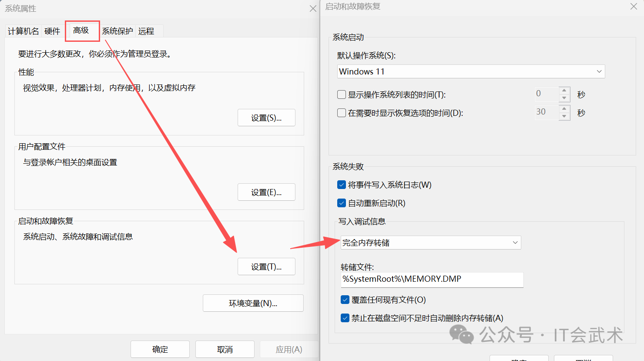
Task: Open user profile 设置(E)... button
Action: pos(266,192)
